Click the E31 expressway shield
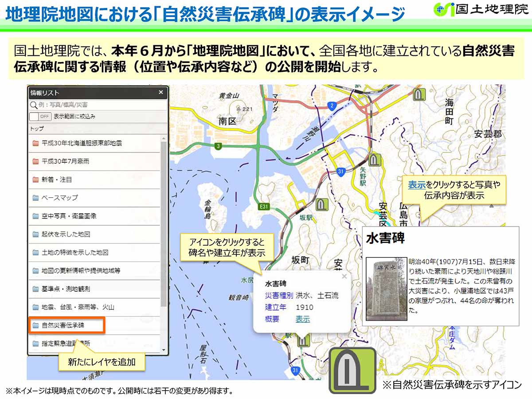The image size is (532, 399). 265,206
